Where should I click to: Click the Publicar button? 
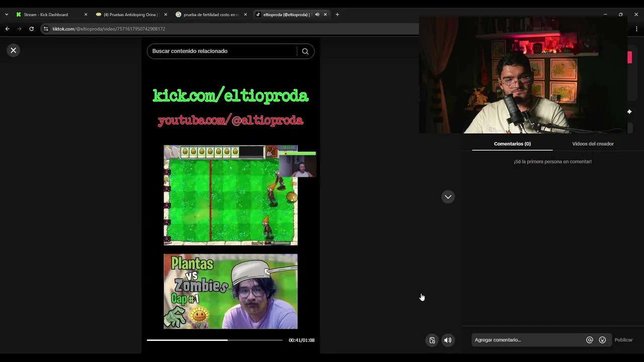pyautogui.click(x=623, y=340)
